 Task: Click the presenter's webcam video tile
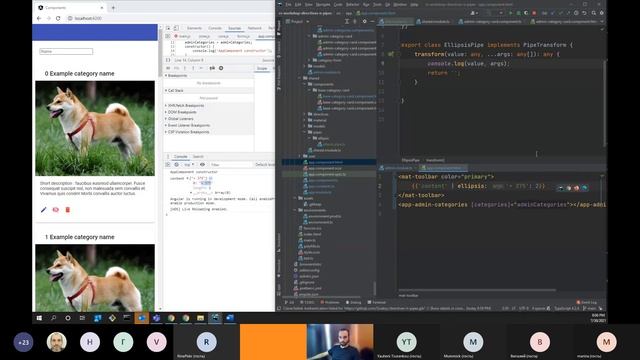click(x=340, y=342)
